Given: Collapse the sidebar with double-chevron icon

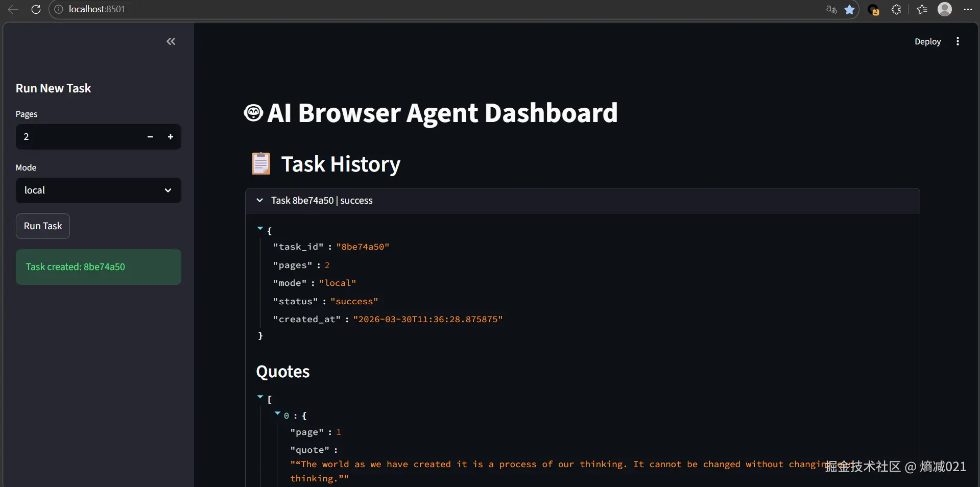Looking at the screenshot, I should [x=171, y=41].
